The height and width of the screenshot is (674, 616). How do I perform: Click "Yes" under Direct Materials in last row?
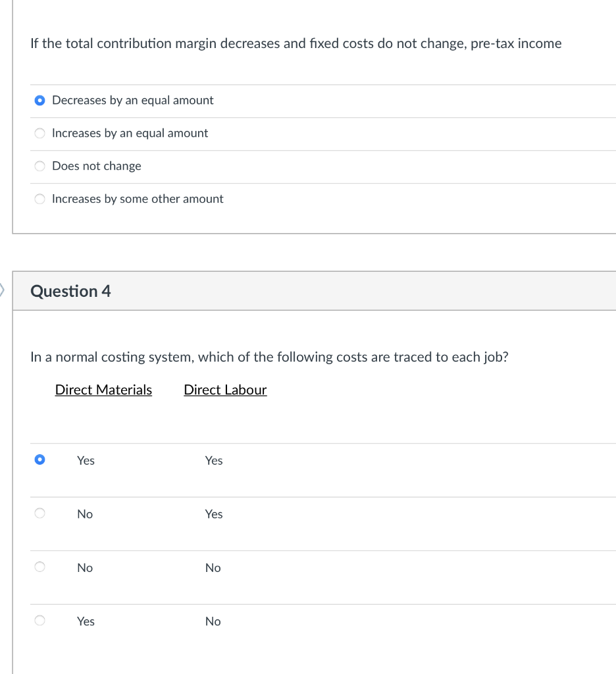point(86,621)
